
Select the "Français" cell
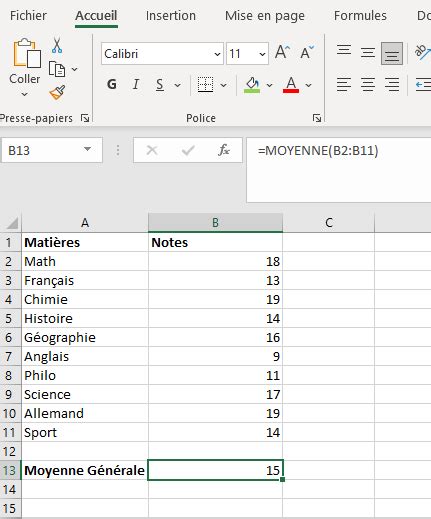coord(85,280)
